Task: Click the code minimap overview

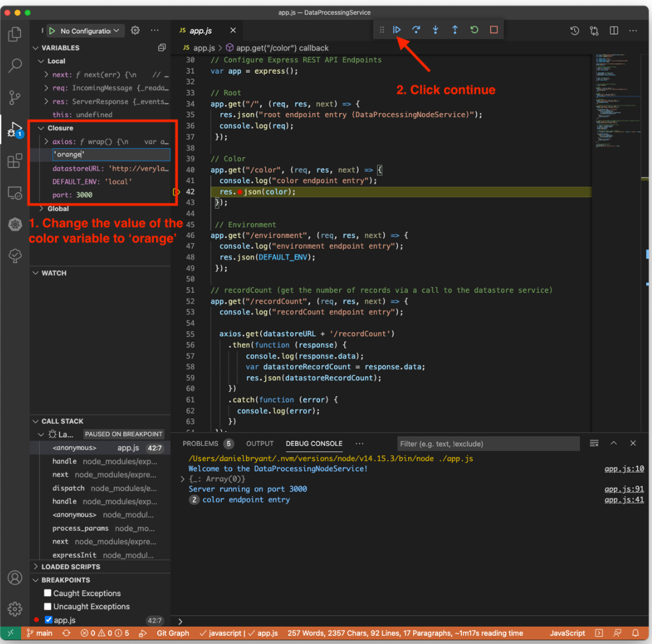Action: click(616, 101)
